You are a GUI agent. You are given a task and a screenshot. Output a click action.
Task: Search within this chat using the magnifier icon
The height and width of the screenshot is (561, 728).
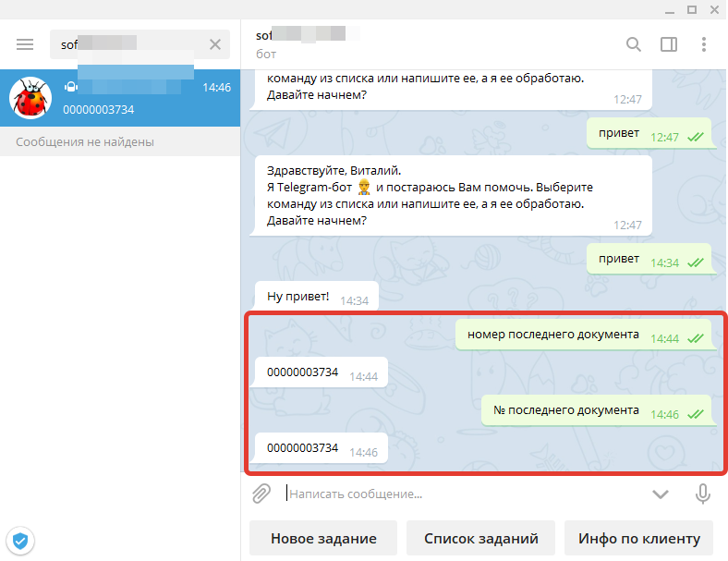(633, 44)
